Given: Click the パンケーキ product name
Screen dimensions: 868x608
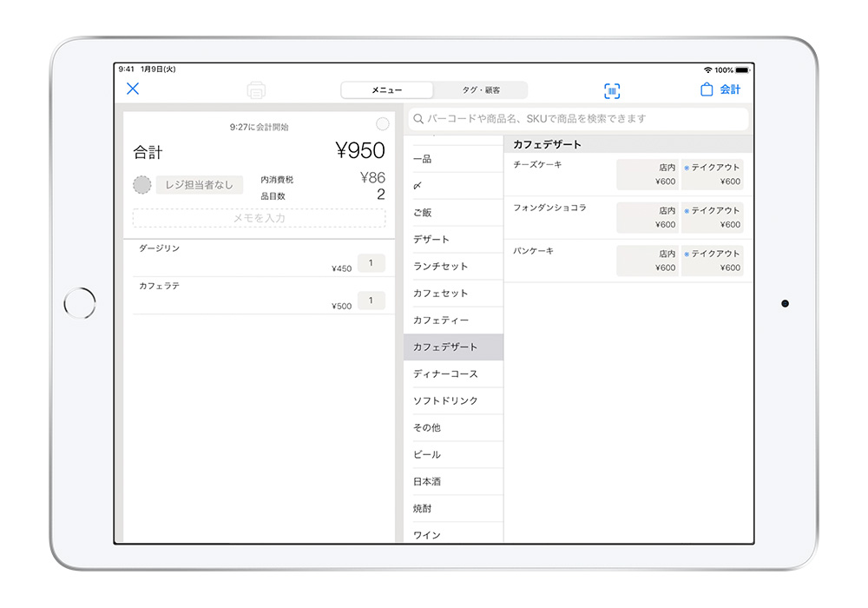Looking at the screenshot, I should point(533,251).
